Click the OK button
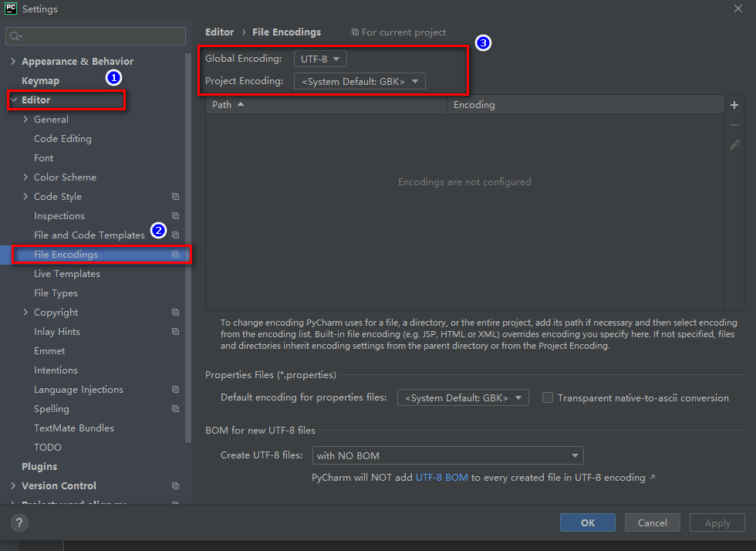Image resolution: width=756 pixels, height=551 pixels. (x=588, y=522)
